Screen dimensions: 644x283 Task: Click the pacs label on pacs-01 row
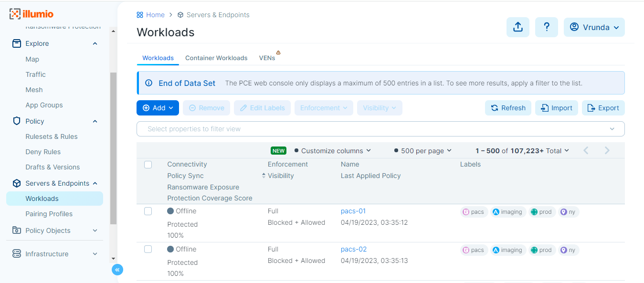pyautogui.click(x=474, y=212)
